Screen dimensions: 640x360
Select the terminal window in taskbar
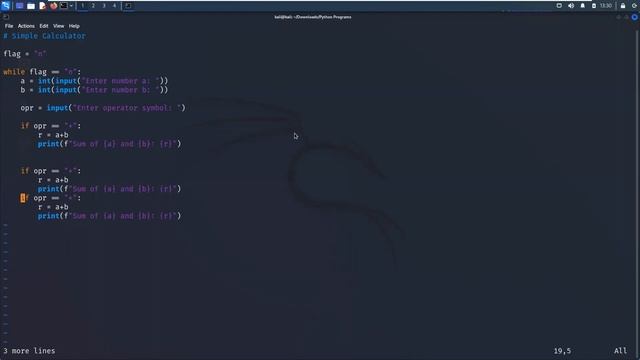click(x=128, y=6)
